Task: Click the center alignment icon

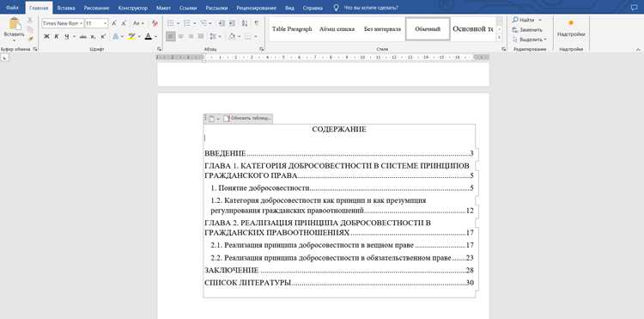Action: coord(180,37)
